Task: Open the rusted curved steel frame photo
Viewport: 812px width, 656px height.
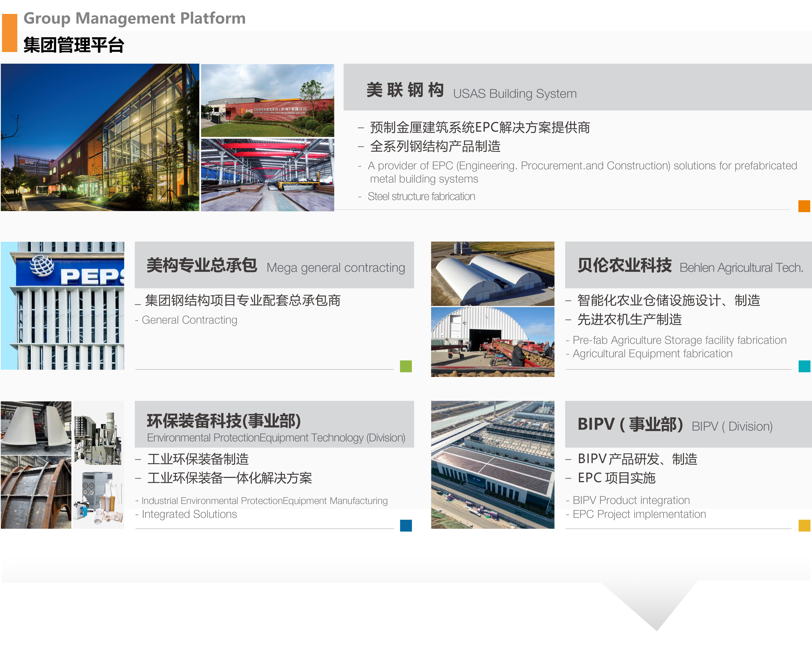Action: click(36, 492)
